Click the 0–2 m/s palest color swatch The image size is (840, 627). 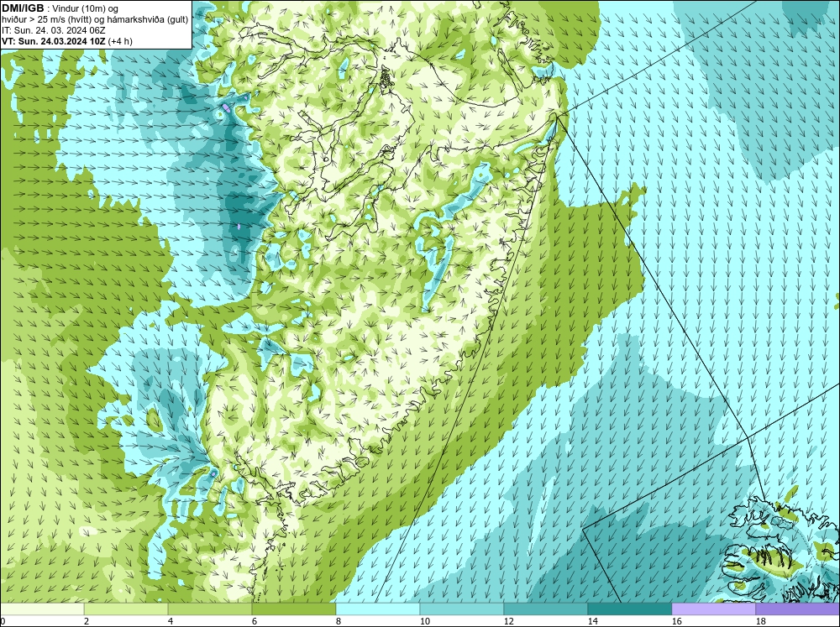coord(42,609)
